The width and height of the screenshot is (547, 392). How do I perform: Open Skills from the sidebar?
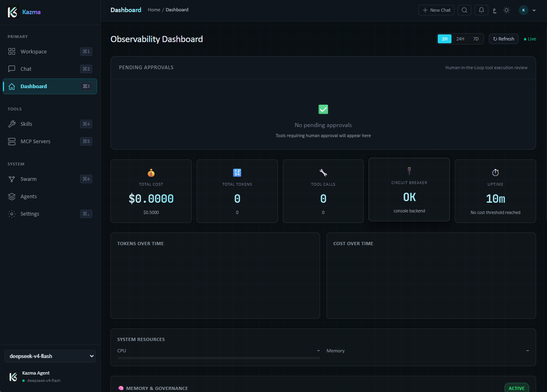coord(50,124)
